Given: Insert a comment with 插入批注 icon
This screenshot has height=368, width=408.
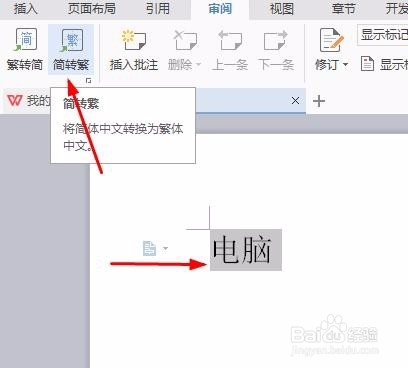Looking at the screenshot, I should pos(134,40).
